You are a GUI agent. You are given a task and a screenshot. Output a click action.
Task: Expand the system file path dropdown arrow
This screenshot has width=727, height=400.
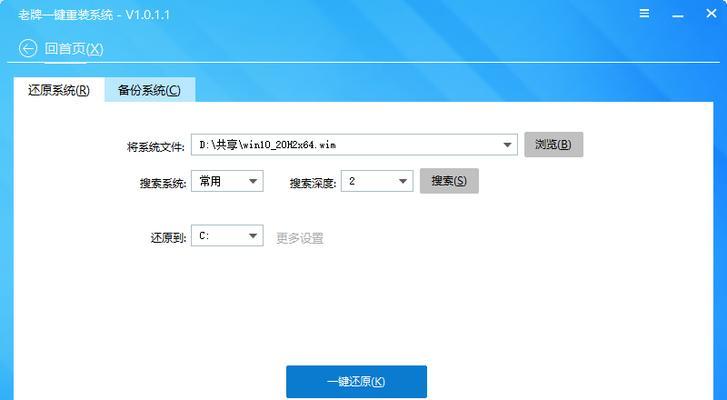(507, 145)
